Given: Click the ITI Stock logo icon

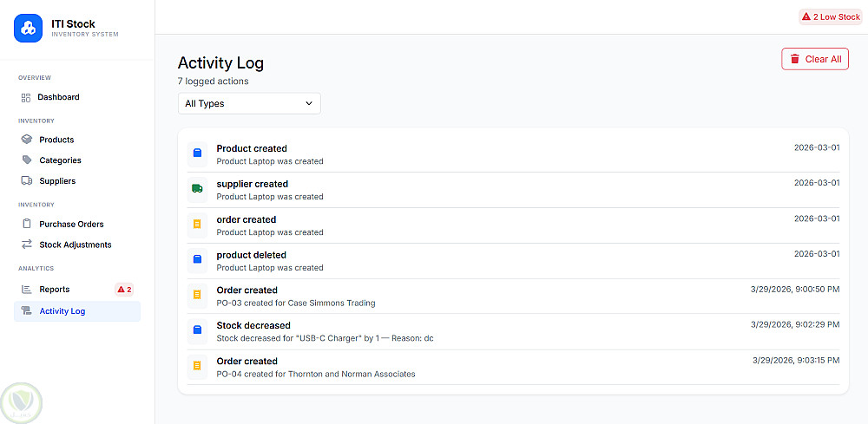Looking at the screenshot, I should click(x=28, y=28).
